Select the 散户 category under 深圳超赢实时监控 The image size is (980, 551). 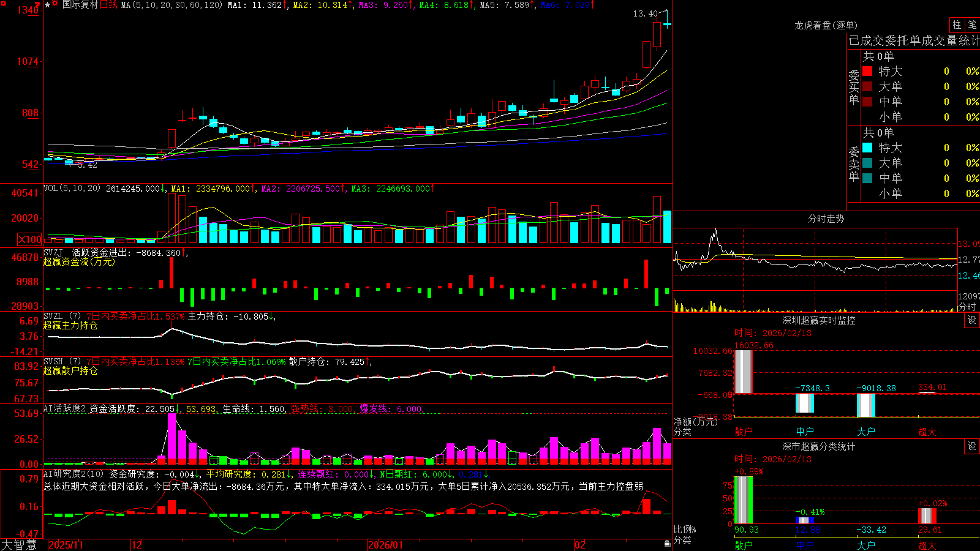(x=744, y=432)
